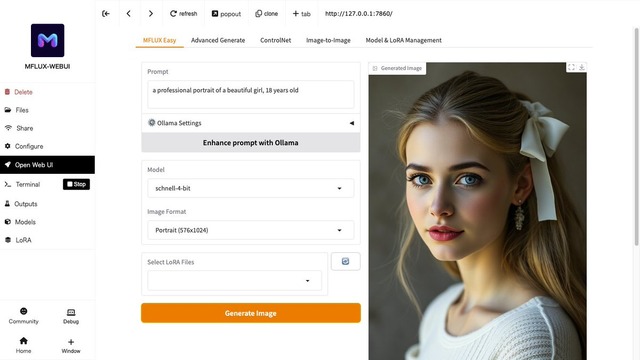This screenshot has height=360, width=640.
Task: Click the back arrow navigation icon
Action: 129,13
